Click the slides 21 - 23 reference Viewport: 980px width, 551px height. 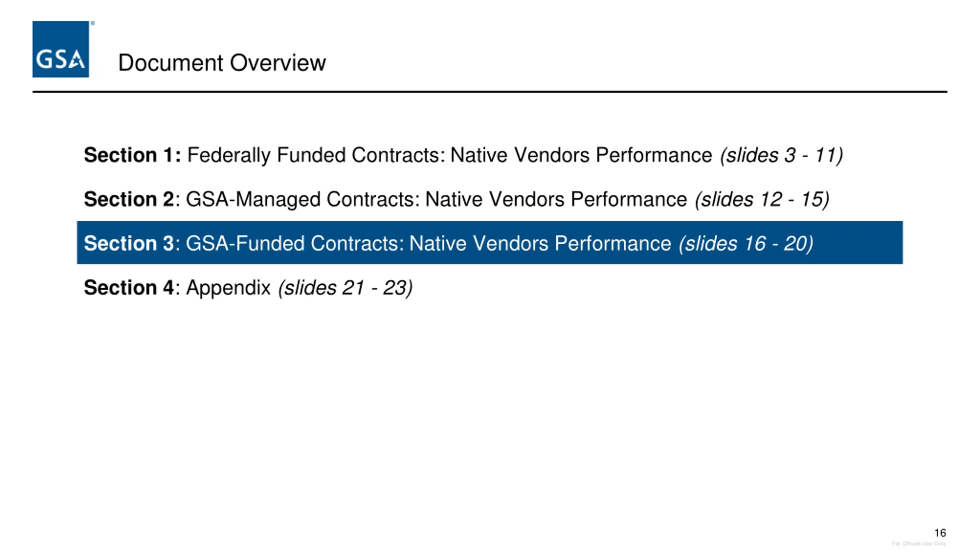[x=345, y=288]
